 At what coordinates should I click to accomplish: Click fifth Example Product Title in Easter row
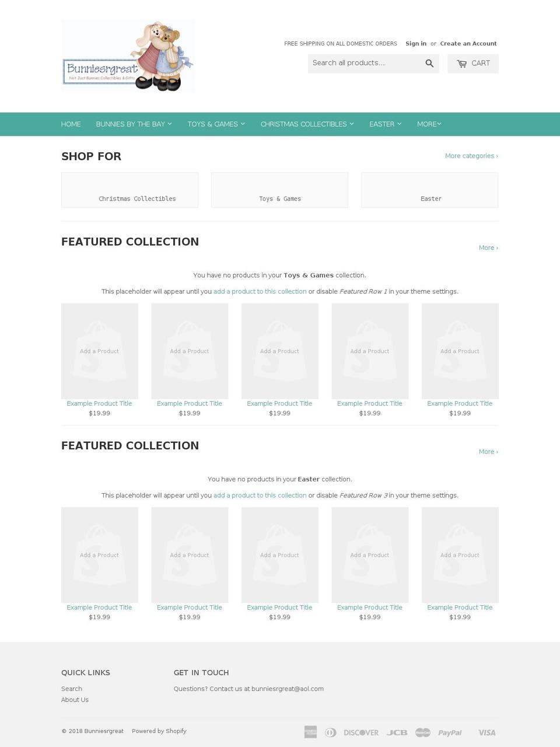460,608
